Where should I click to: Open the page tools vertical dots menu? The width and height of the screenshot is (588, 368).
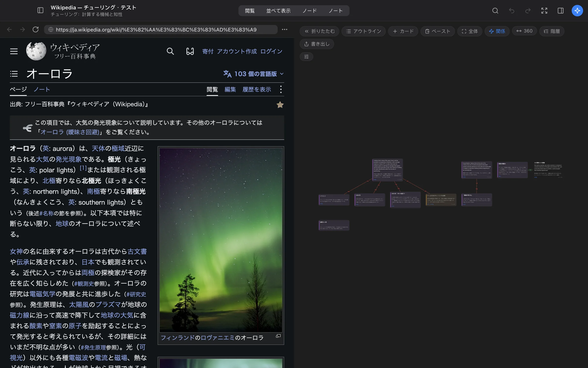[281, 89]
